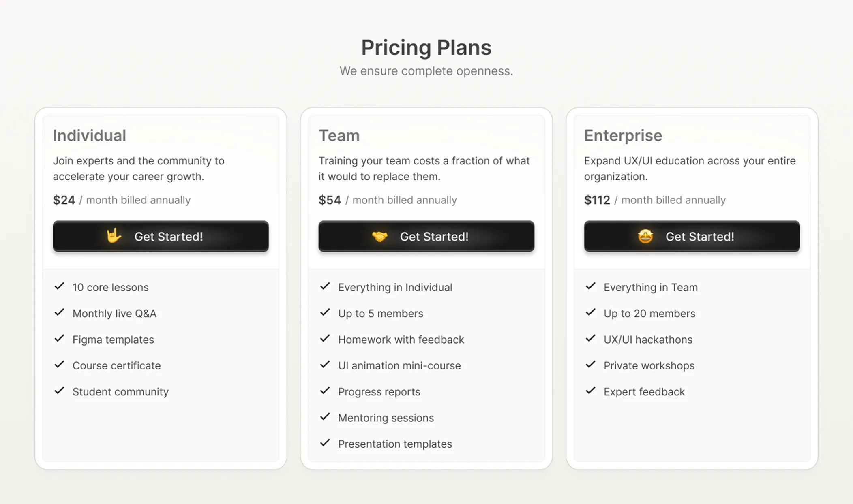Click the Figma templates feature item
This screenshot has height=504, width=853.
[x=113, y=340]
